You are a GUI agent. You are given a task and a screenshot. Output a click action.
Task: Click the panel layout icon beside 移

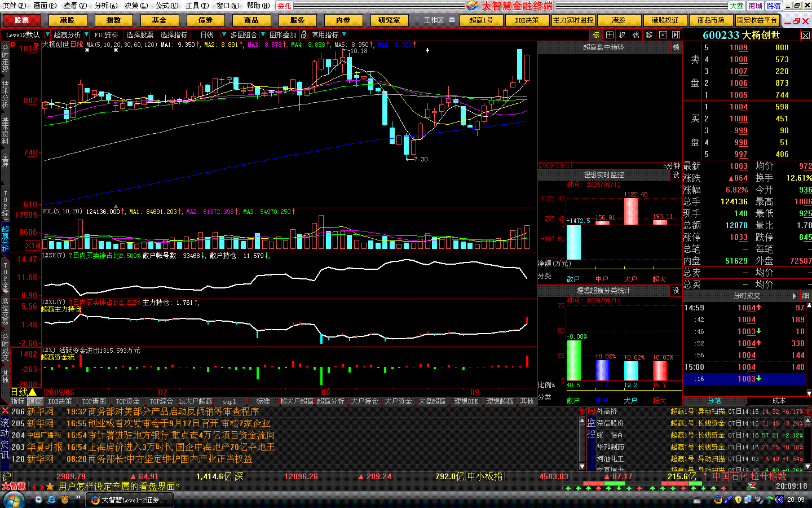coord(663,35)
